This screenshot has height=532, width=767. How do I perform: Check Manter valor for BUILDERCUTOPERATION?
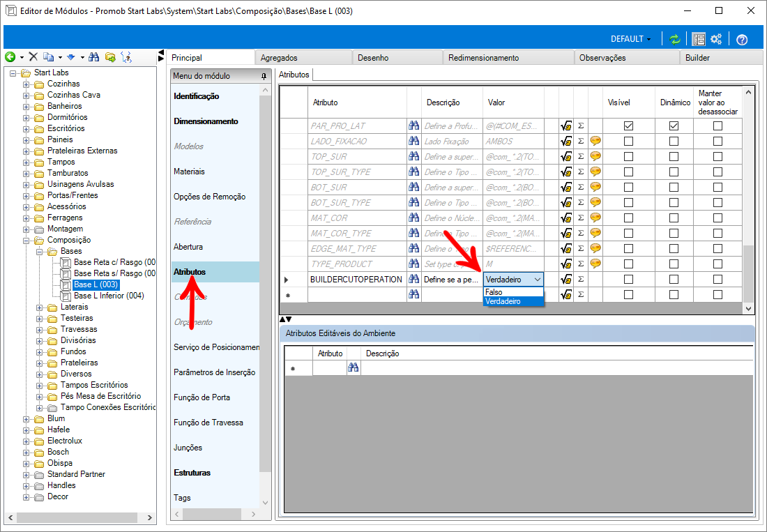coord(717,280)
